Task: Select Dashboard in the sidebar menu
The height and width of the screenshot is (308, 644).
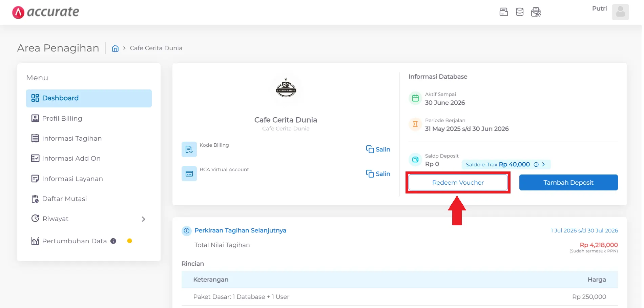Action: click(x=89, y=98)
